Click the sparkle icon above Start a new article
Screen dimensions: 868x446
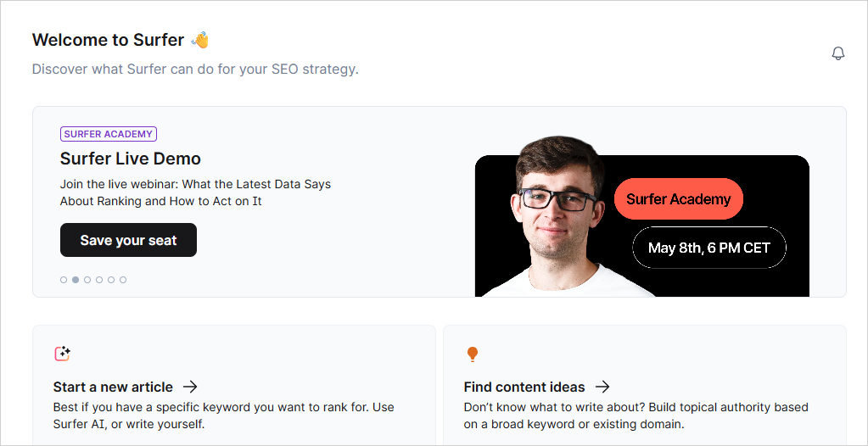(x=62, y=354)
